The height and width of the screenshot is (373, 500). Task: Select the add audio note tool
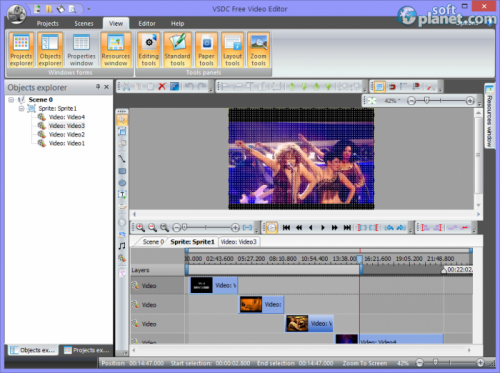point(122,246)
